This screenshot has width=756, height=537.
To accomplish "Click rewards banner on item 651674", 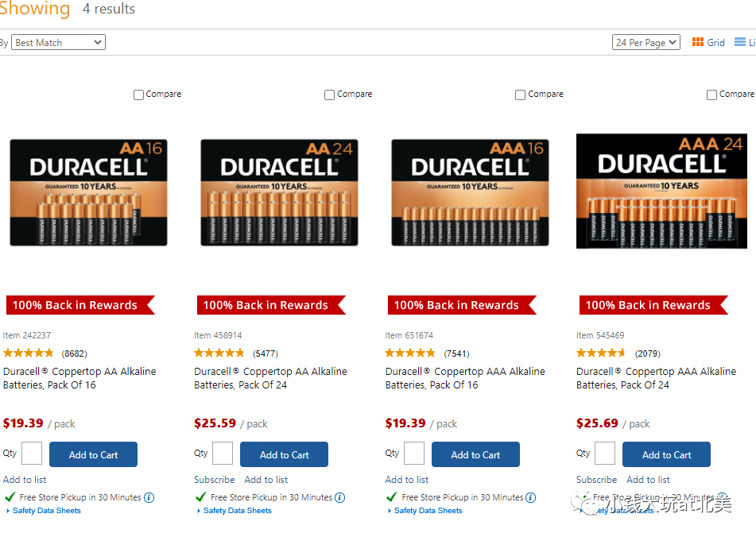I will coord(463,305).
